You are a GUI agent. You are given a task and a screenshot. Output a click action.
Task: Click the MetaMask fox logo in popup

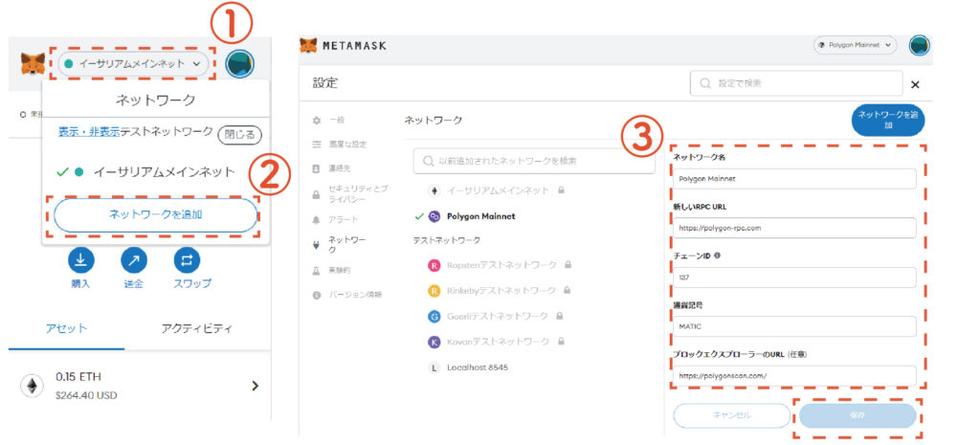(x=33, y=64)
